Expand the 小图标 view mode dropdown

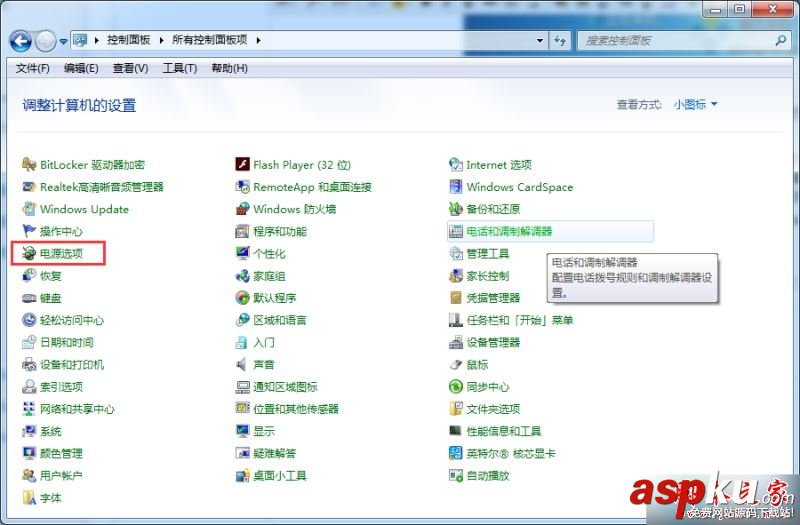[x=695, y=105]
